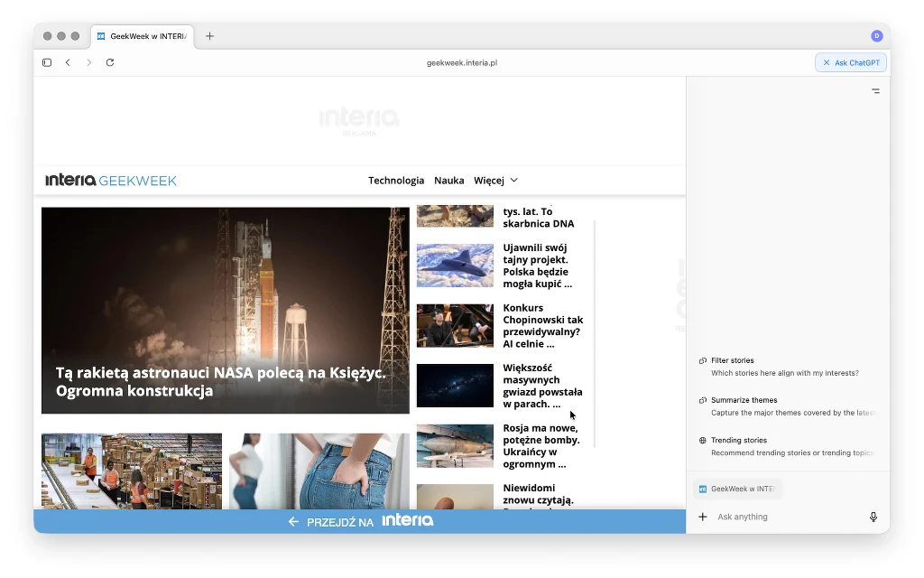
Task: Click the D profile avatar
Action: click(x=874, y=35)
